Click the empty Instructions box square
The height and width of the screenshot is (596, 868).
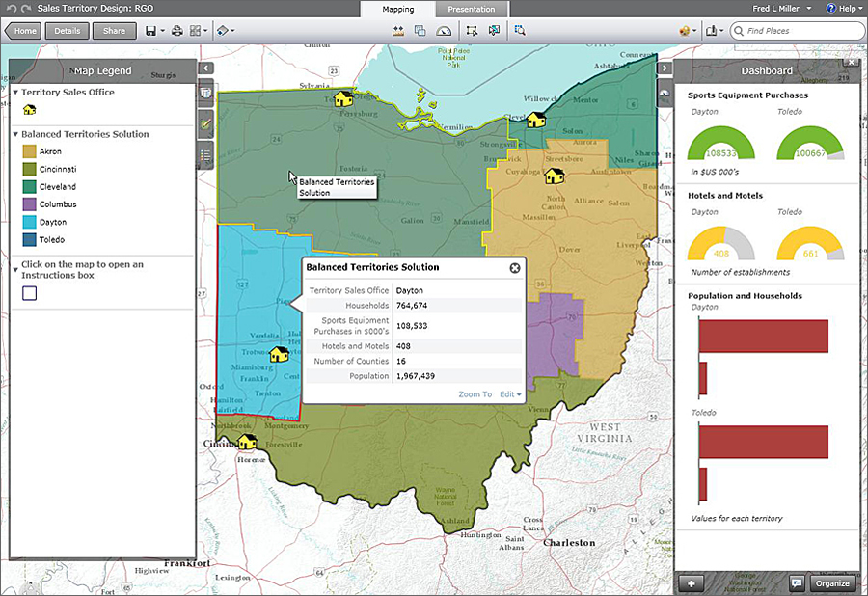[x=30, y=293]
